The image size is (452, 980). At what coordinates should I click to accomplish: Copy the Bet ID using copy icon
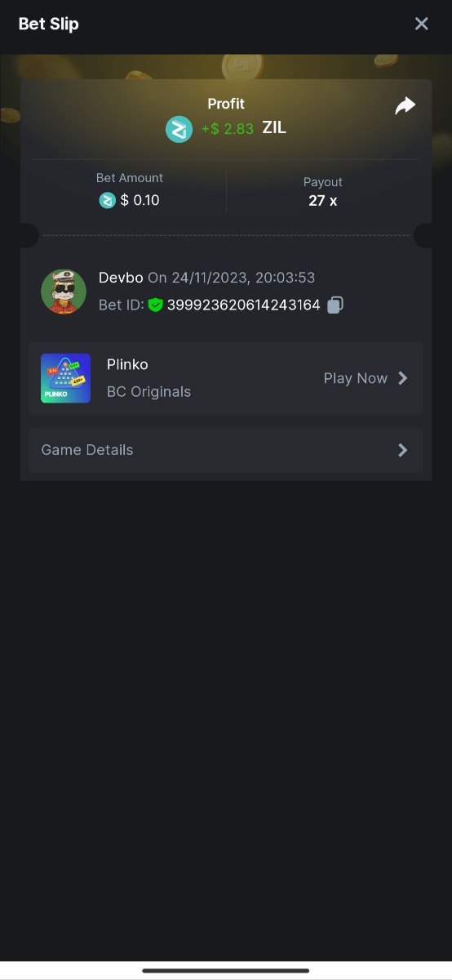pyautogui.click(x=335, y=305)
